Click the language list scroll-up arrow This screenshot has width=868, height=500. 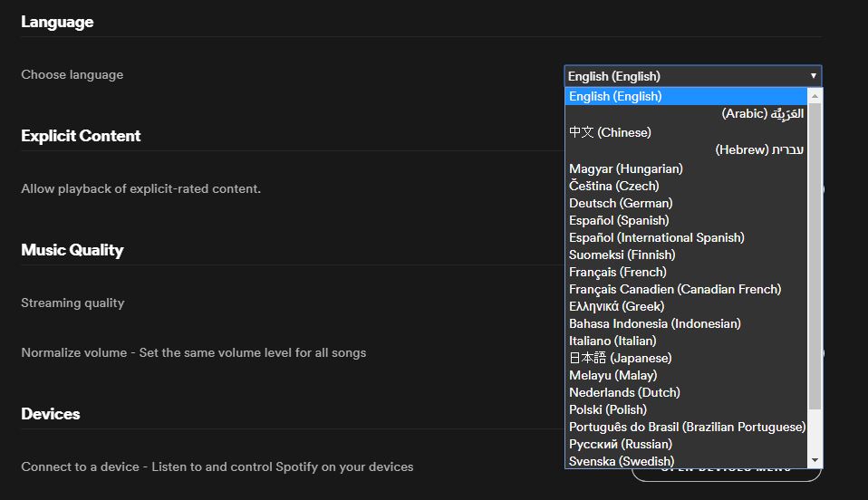[815, 96]
